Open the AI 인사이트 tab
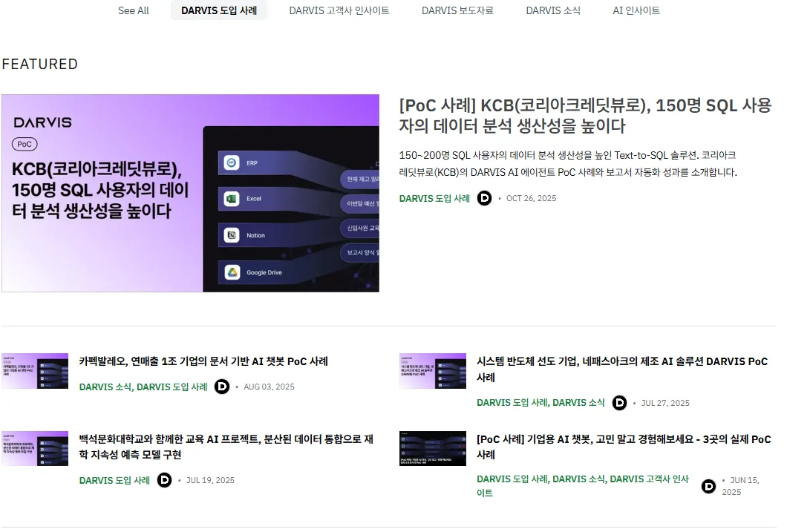The image size is (787, 532). tap(636, 10)
